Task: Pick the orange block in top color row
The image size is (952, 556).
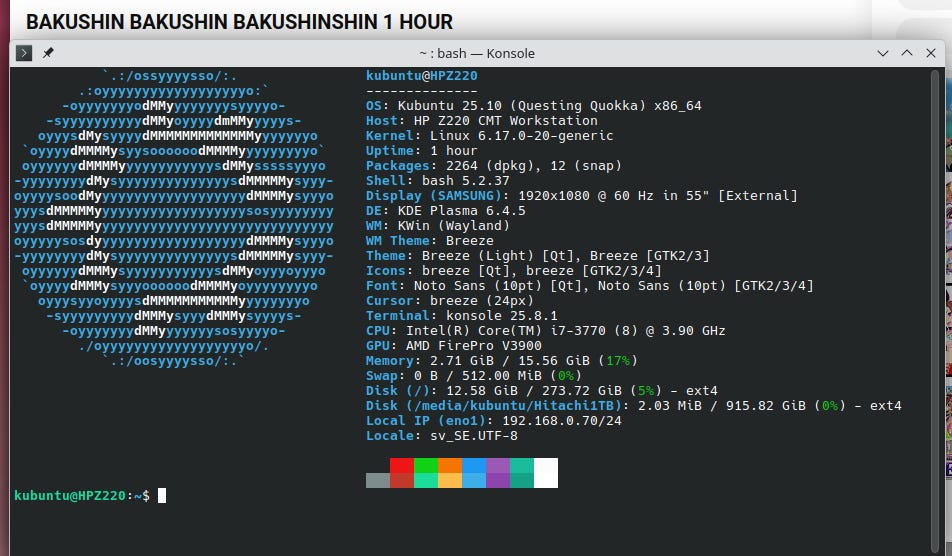Action: pos(449,465)
